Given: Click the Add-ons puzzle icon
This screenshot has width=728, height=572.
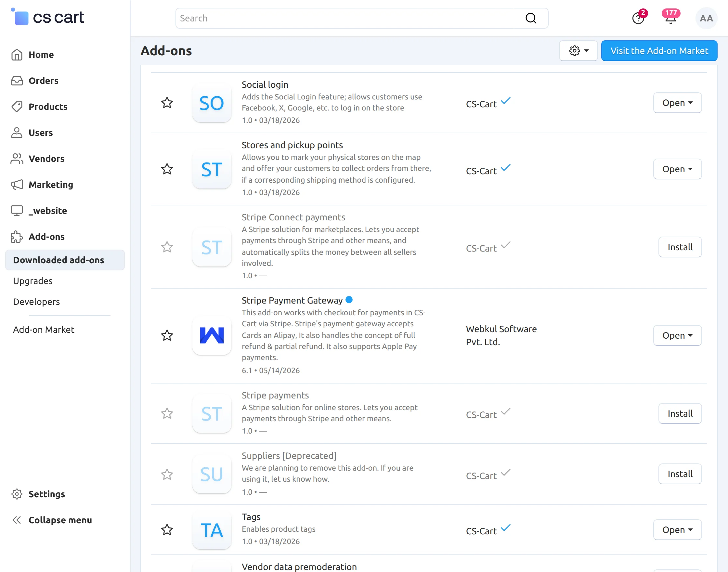Looking at the screenshot, I should [x=17, y=237].
